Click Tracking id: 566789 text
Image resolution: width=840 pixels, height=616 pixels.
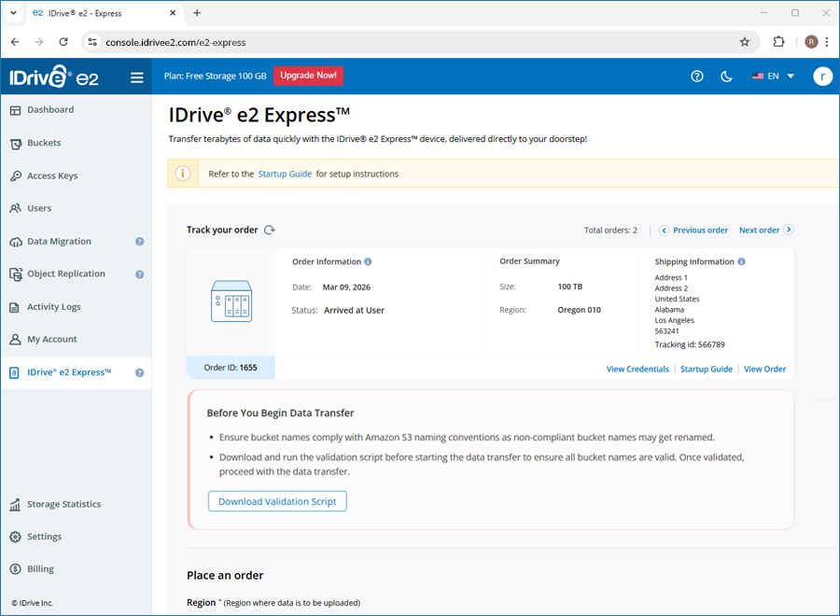[690, 344]
